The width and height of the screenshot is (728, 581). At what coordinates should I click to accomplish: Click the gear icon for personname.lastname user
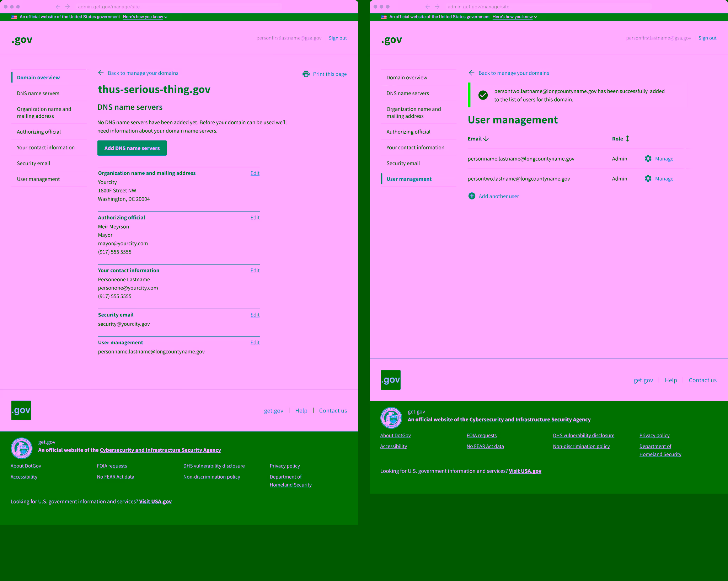648,159
